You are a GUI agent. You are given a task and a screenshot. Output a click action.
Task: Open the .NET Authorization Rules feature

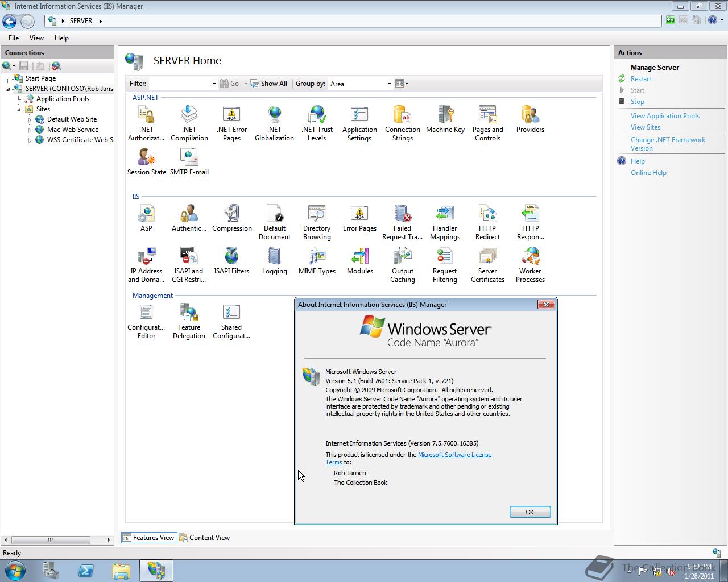[x=146, y=123]
